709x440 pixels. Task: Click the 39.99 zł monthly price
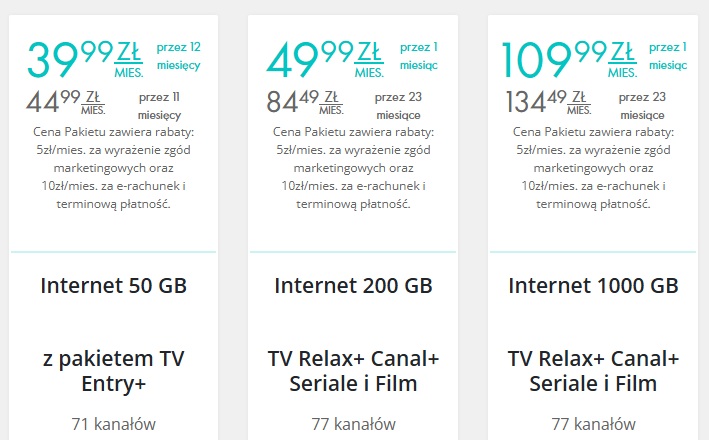click(x=85, y=59)
